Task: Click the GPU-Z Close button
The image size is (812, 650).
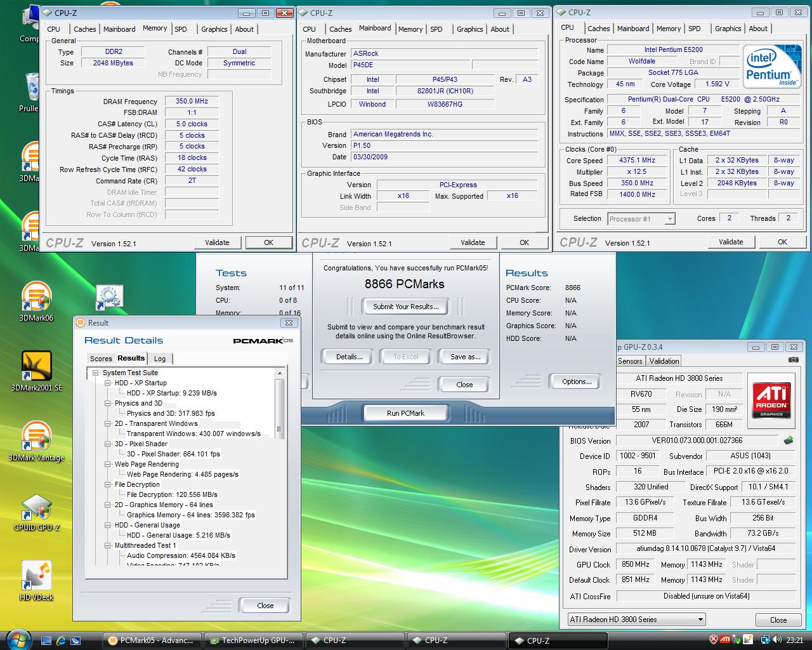Action: click(x=778, y=620)
